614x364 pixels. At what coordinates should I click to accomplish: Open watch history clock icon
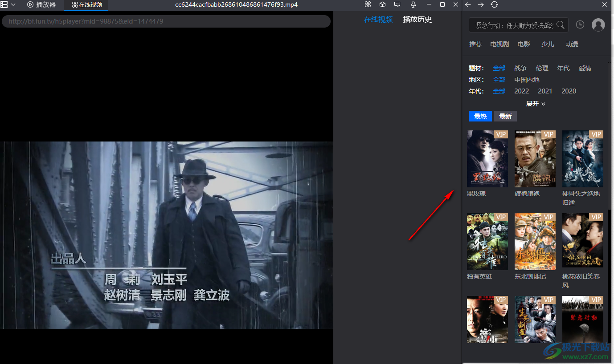(580, 25)
